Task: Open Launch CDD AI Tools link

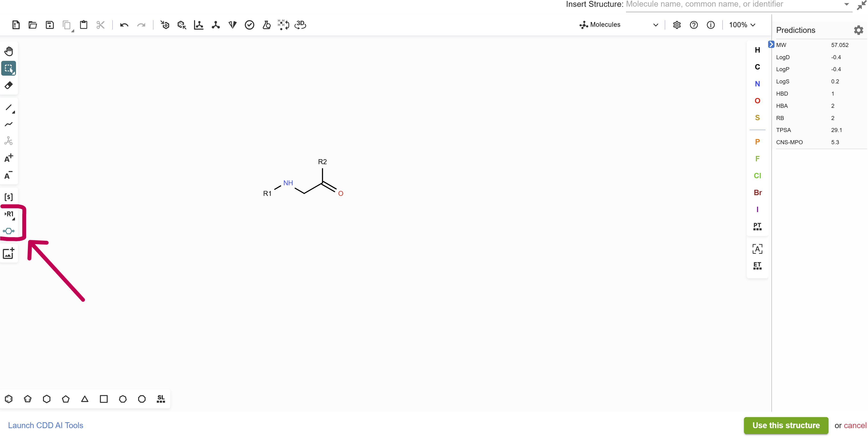Action: (x=46, y=426)
